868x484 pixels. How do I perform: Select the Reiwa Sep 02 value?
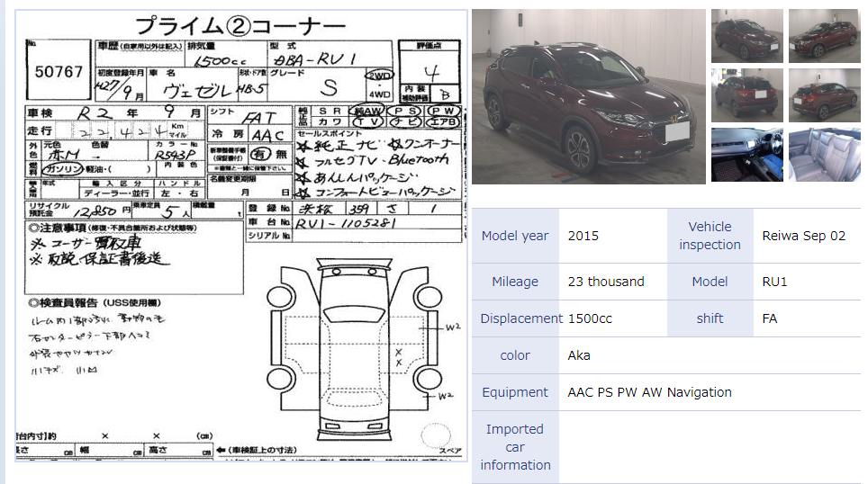[804, 236]
